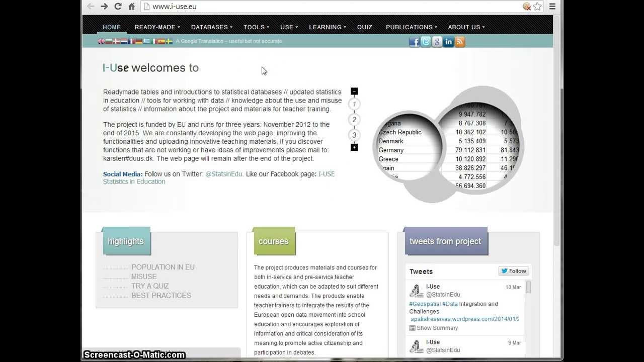Viewport: 644px width, 362px height.
Task: Open the LinkedIn social icon
Action: click(x=448, y=42)
